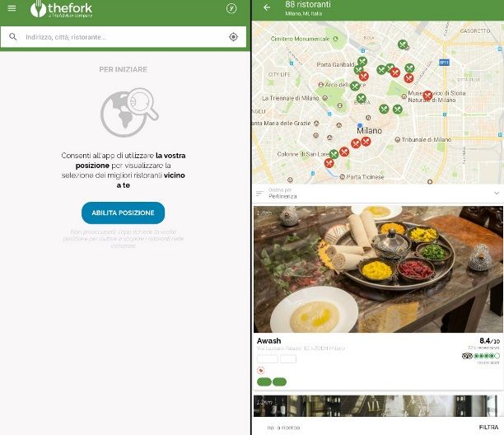Select the red restaurant pin near Museo di Storia Naturale
The width and height of the screenshot is (504, 435).
(x=427, y=96)
